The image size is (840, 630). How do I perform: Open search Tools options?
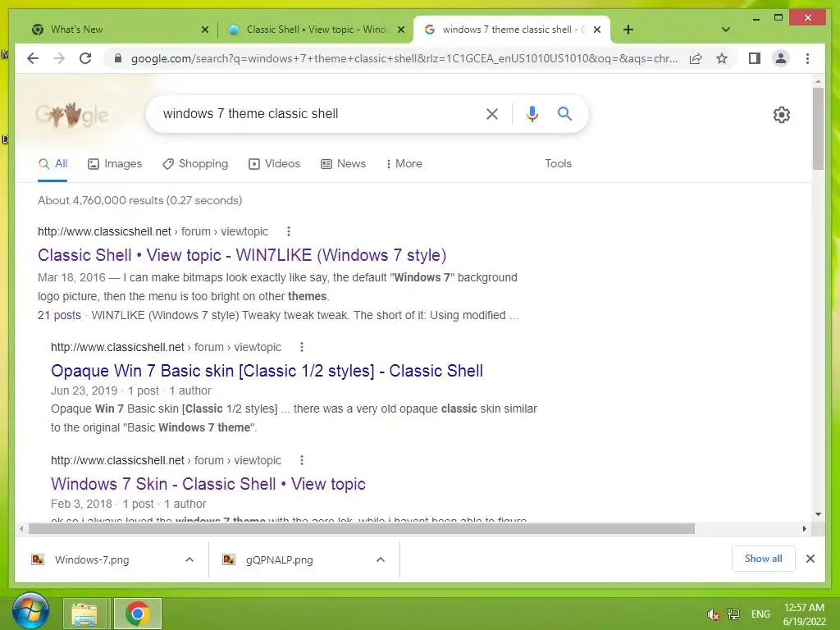pos(558,164)
